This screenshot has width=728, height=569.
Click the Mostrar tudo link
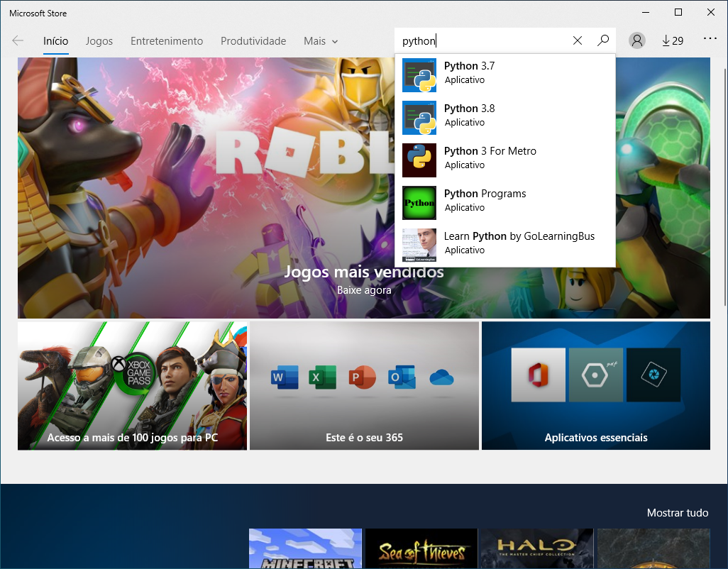tap(677, 513)
